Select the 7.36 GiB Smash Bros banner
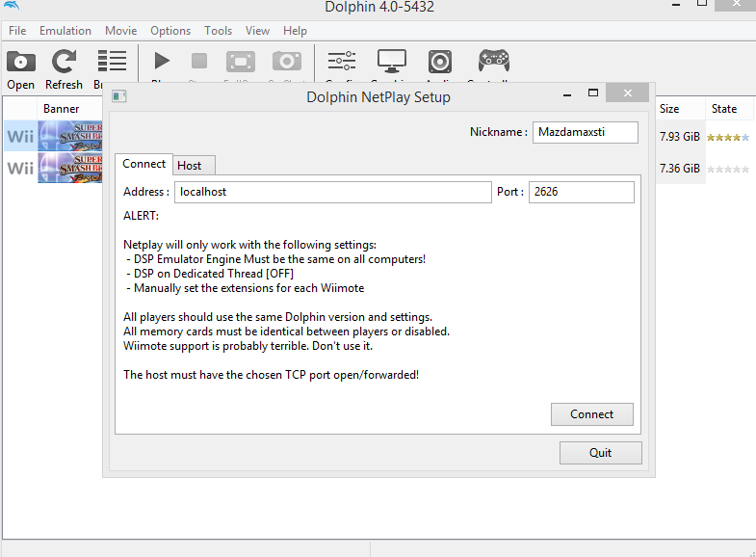Screen dimensions: 756x557 (x=70, y=168)
